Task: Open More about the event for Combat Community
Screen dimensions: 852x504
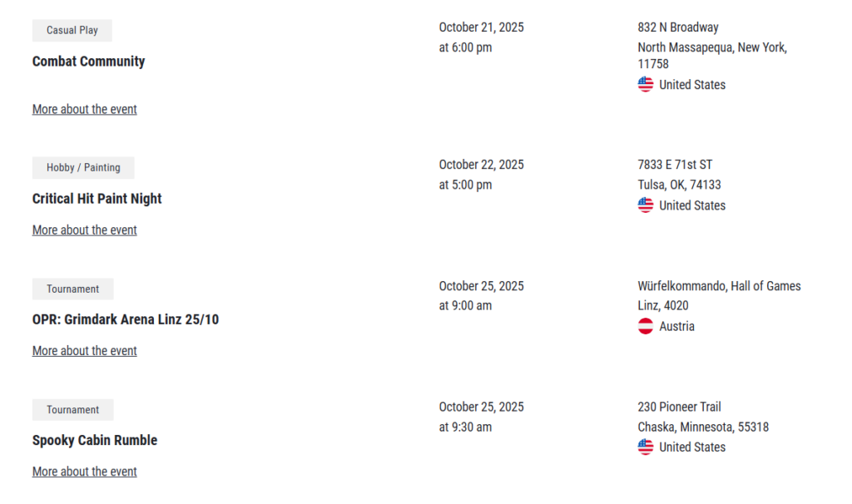Action: point(85,109)
